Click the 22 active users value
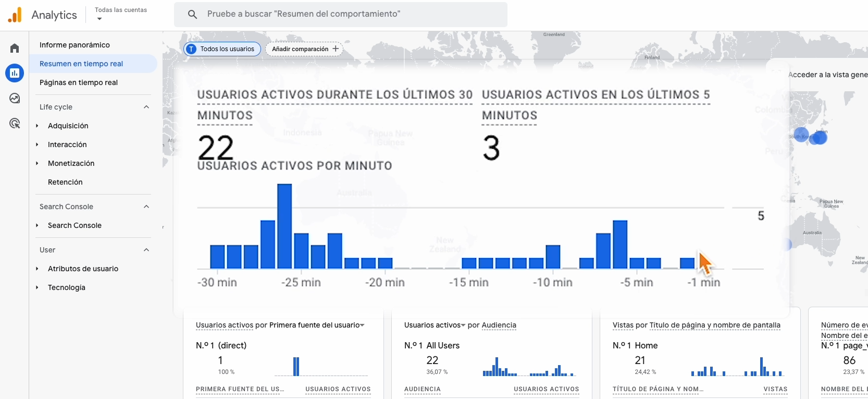 coord(216,148)
